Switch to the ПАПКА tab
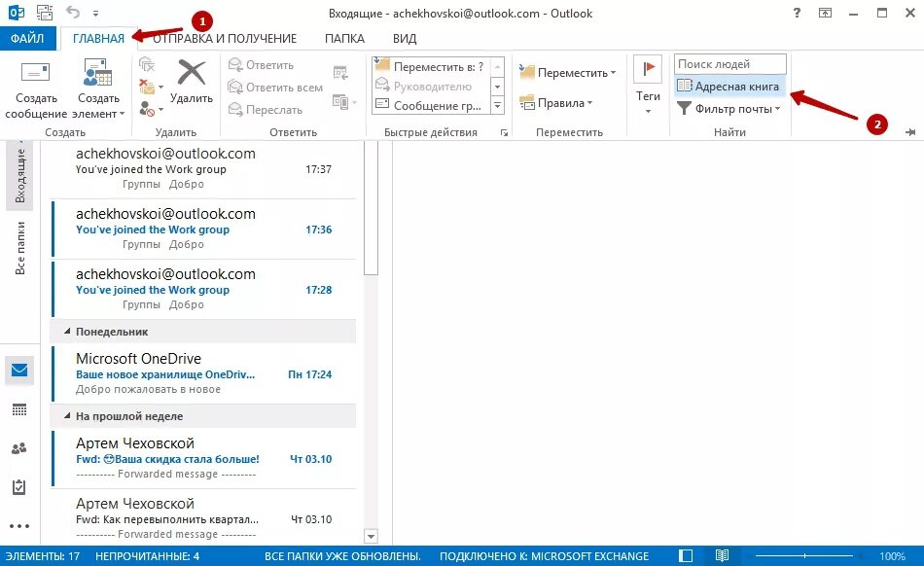 (344, 38)
